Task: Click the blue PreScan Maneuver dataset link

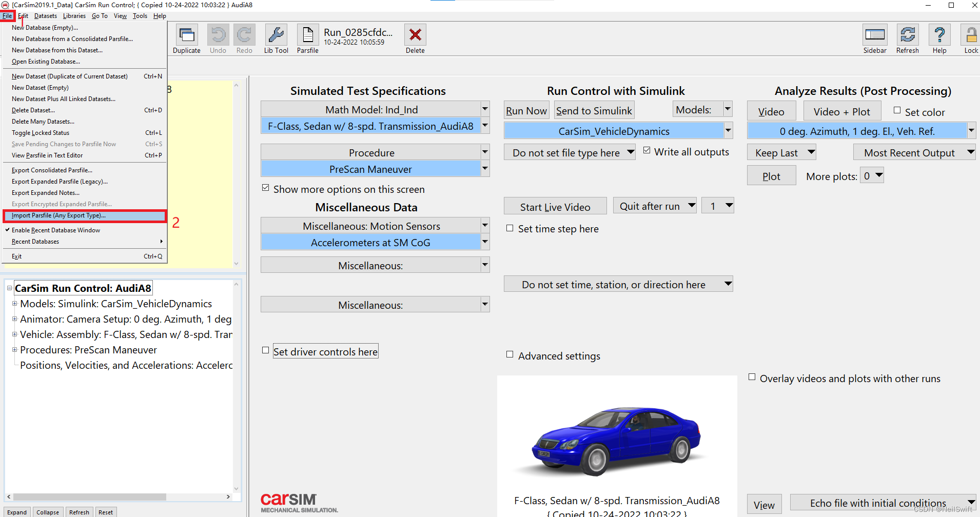Action: click(x=370, y=169)
